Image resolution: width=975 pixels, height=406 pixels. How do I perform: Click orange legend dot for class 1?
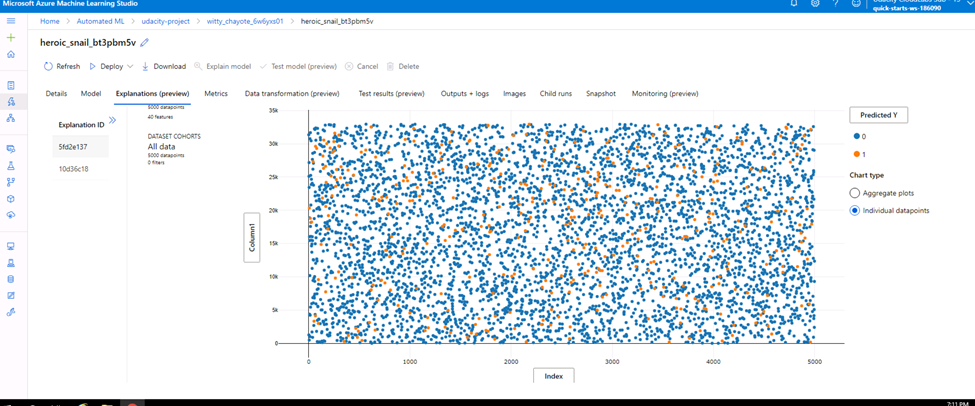click(x=857, y=153)
